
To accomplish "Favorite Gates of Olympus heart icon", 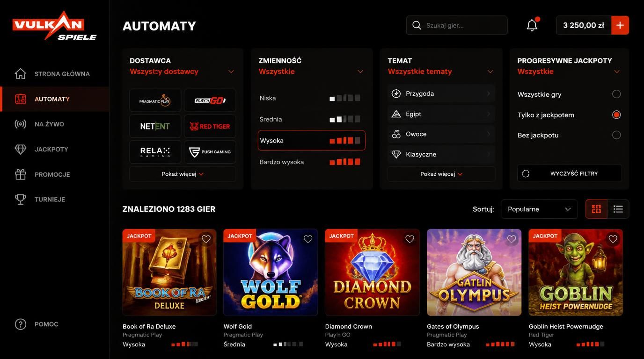I will tap(512, 239).
